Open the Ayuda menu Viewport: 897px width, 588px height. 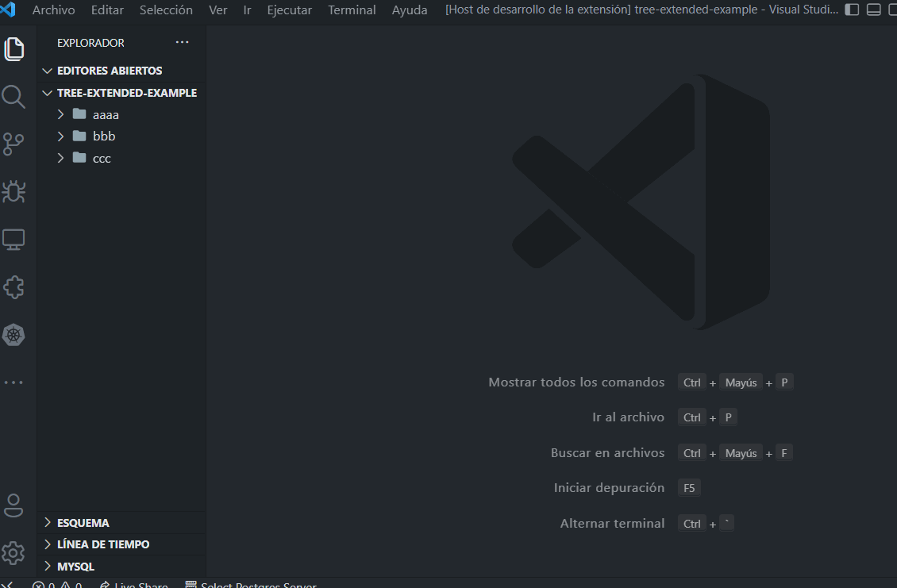click(x=410, y=10)
